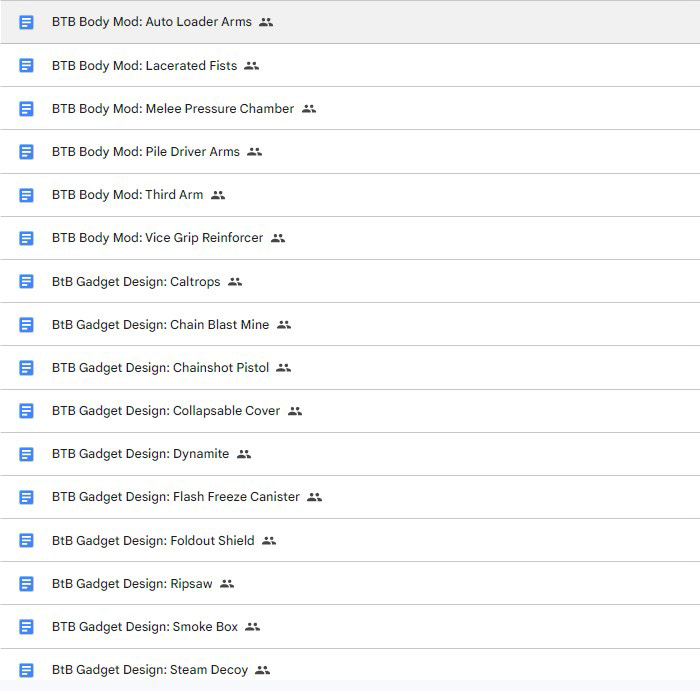Click shared icon beside Collapsable Cover

pos(295,411)
